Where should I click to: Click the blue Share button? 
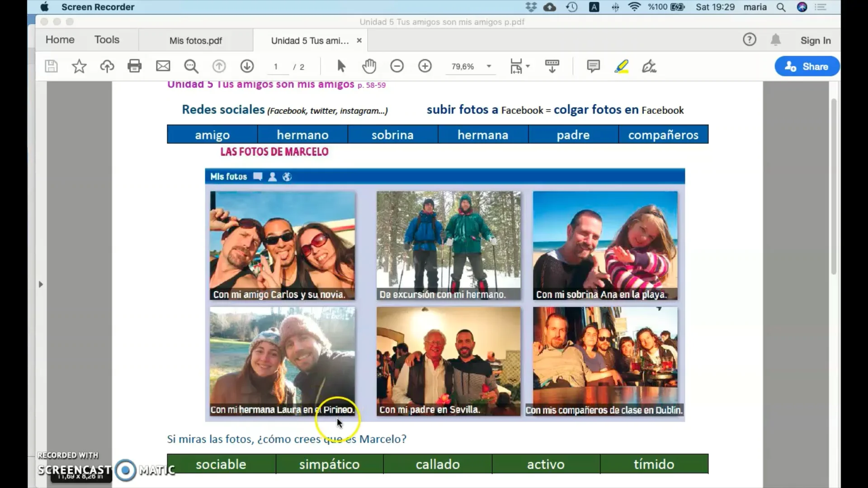pos(807,66)
